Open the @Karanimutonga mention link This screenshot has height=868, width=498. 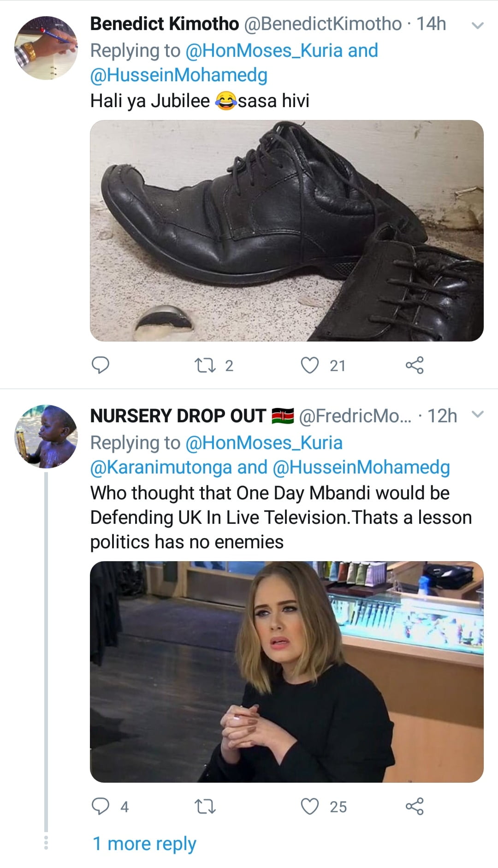(x=161, y=467)
